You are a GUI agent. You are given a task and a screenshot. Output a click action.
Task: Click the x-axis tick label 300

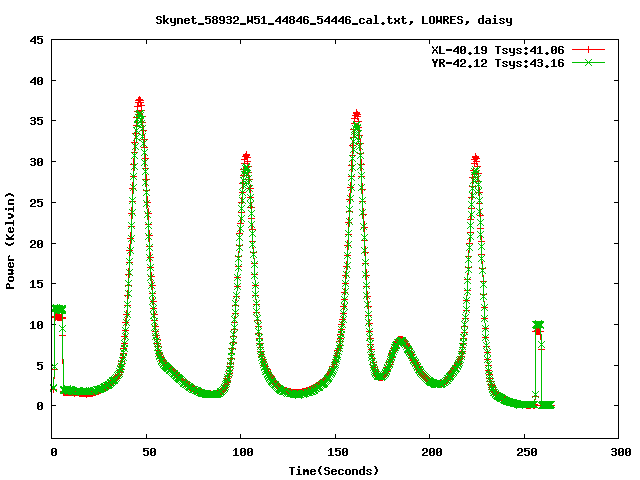pos(621,452)
